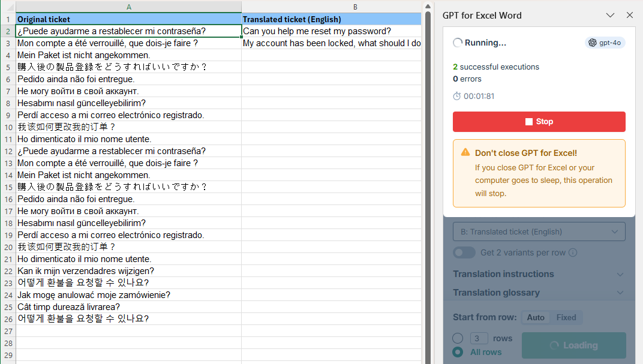Click the gpt-4o model badge
643x364 pixels.
tap(605, 43)
